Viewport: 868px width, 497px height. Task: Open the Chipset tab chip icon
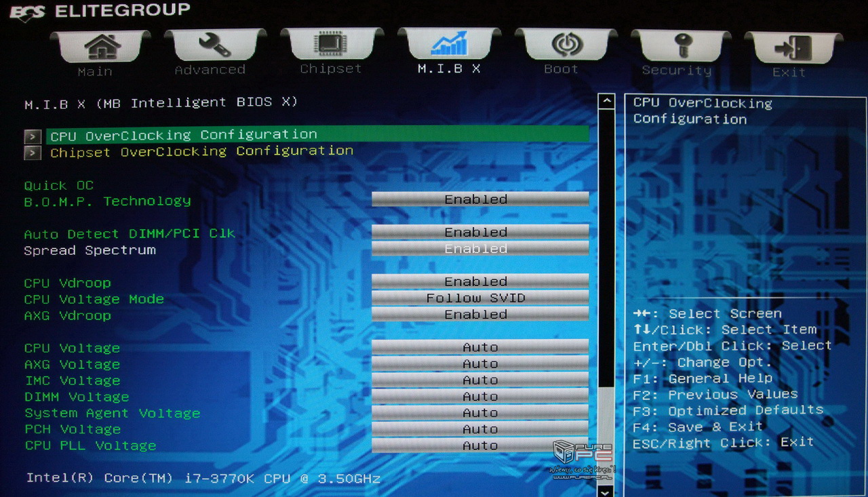point(331,44)
